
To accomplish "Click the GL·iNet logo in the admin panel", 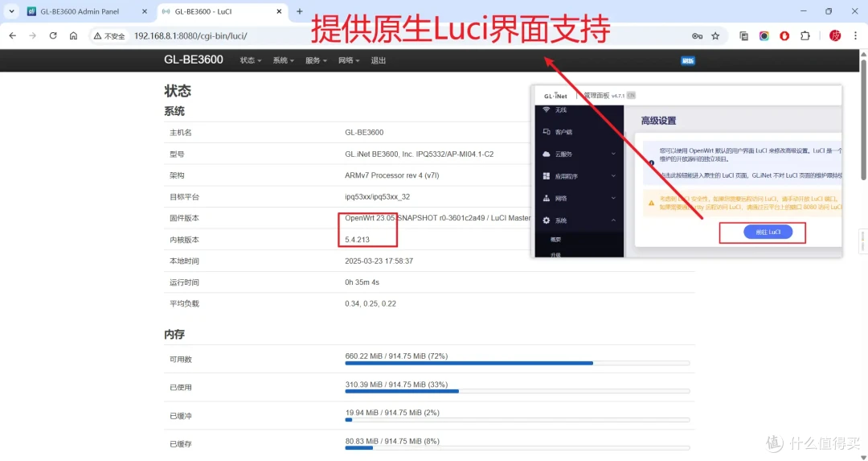I will [x=555, y=96].
